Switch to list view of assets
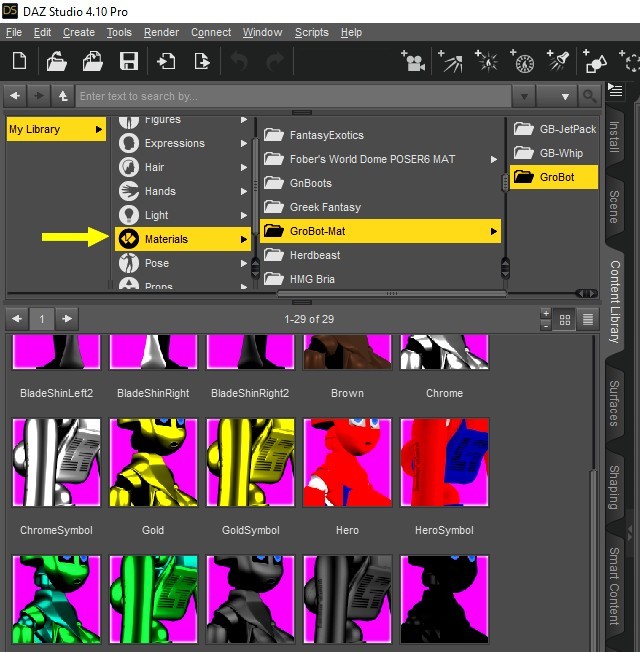Image resolution: width=640 pixels, height=652 pixels. [x=588, y=319]
